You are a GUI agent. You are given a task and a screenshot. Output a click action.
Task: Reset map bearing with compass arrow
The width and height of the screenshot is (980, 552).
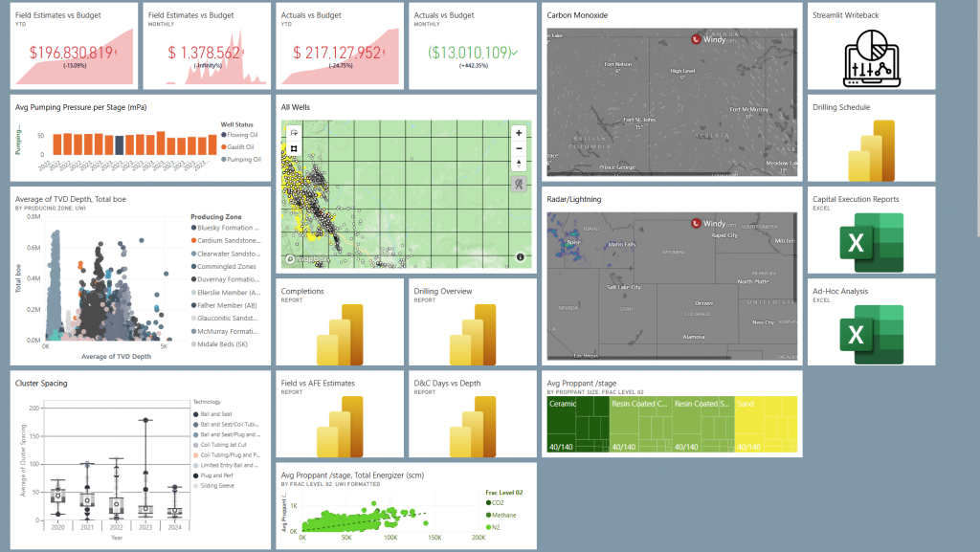click(518, 164)
